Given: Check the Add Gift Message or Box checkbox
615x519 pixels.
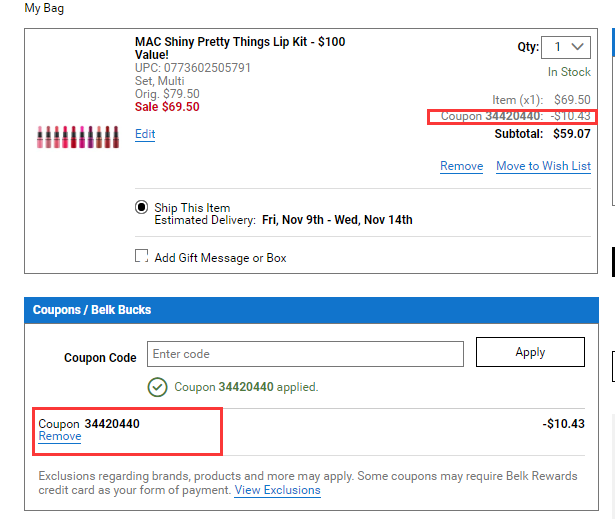Looking at the screenshot, I should 142,256.
